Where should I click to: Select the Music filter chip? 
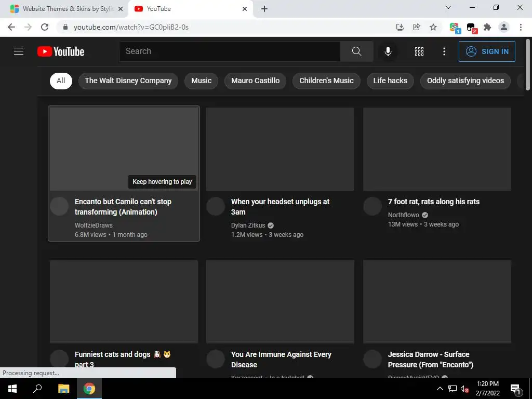(x=201, y=81)
